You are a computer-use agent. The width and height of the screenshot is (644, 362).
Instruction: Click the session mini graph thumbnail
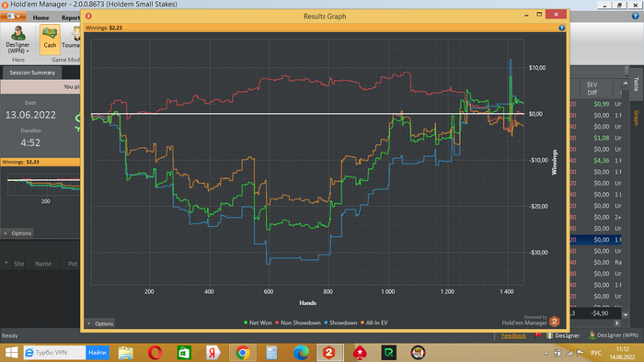[x=43, y=186]
